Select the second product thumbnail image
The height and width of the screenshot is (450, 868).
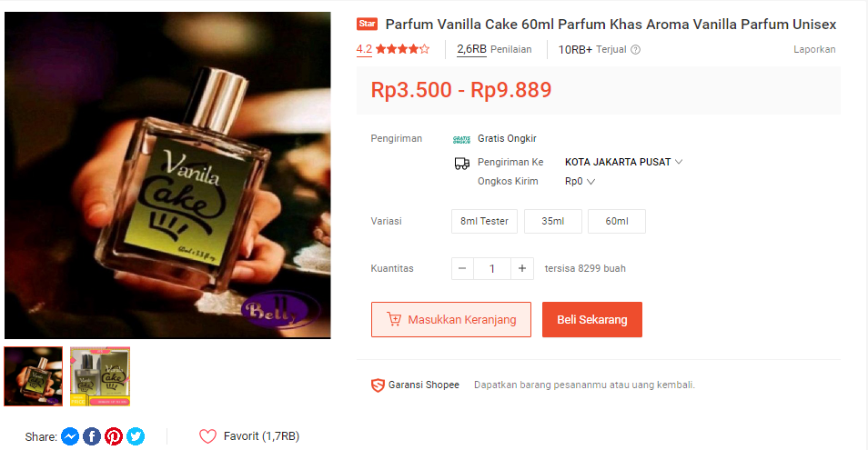(x=100, y=376)
